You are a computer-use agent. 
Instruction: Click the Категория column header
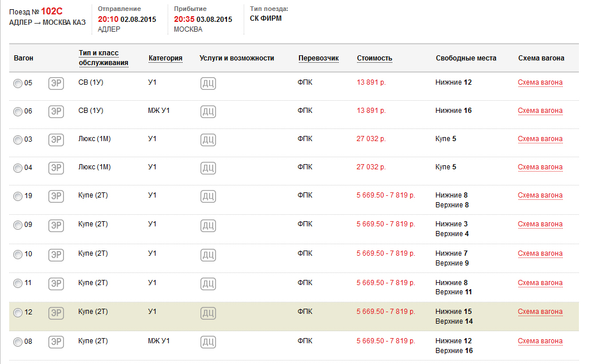pos(165,58)
